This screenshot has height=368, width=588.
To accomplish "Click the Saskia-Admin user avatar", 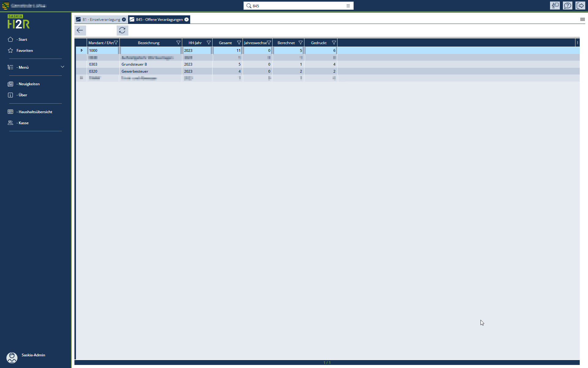I will pos(12,358).
